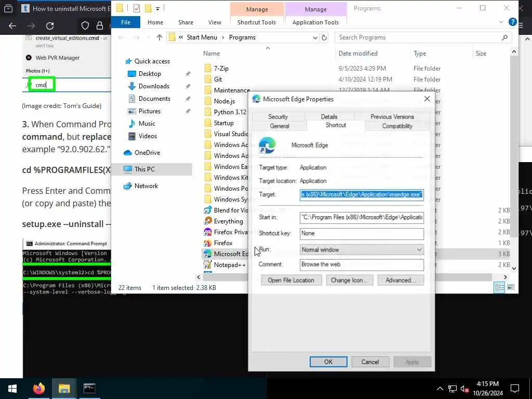Open the Shortcut Tools ribbon tab
The image size is (532, 399).
coord(257,22)
